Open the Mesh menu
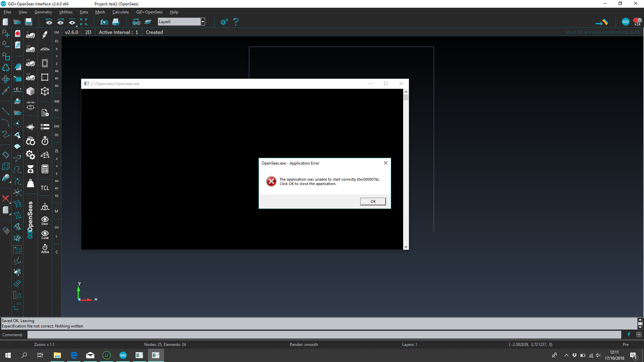Viewport: 644px width, 362px height. [100, 12]
